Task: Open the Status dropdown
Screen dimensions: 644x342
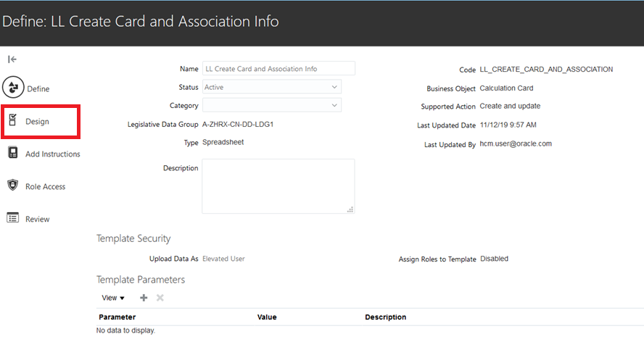Action: 334,87
